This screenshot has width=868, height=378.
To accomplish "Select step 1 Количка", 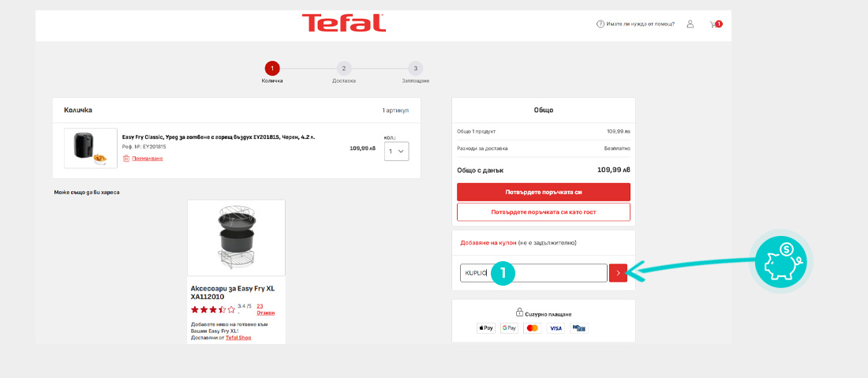I will coord(272,69).
